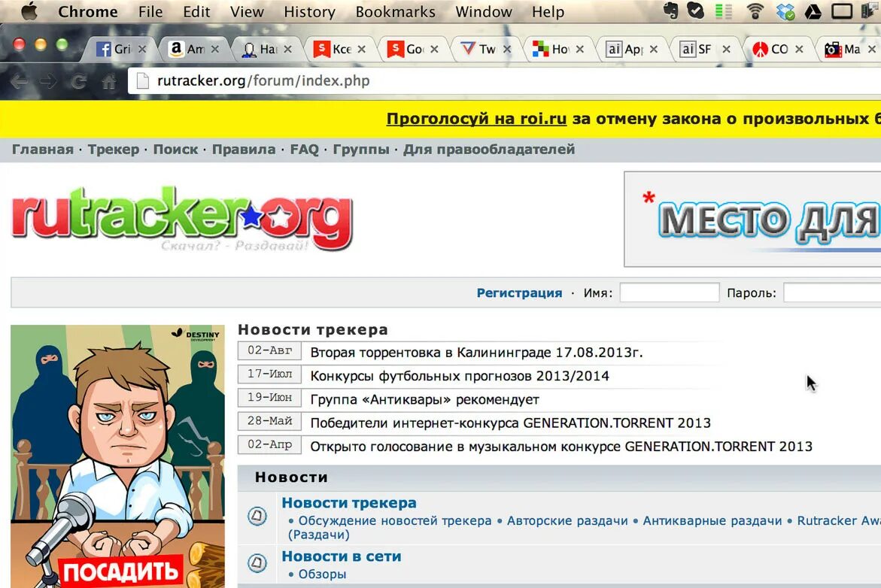Close the Amazon tab
Viewport: 881px width, 588px height.
click(214, 50)
